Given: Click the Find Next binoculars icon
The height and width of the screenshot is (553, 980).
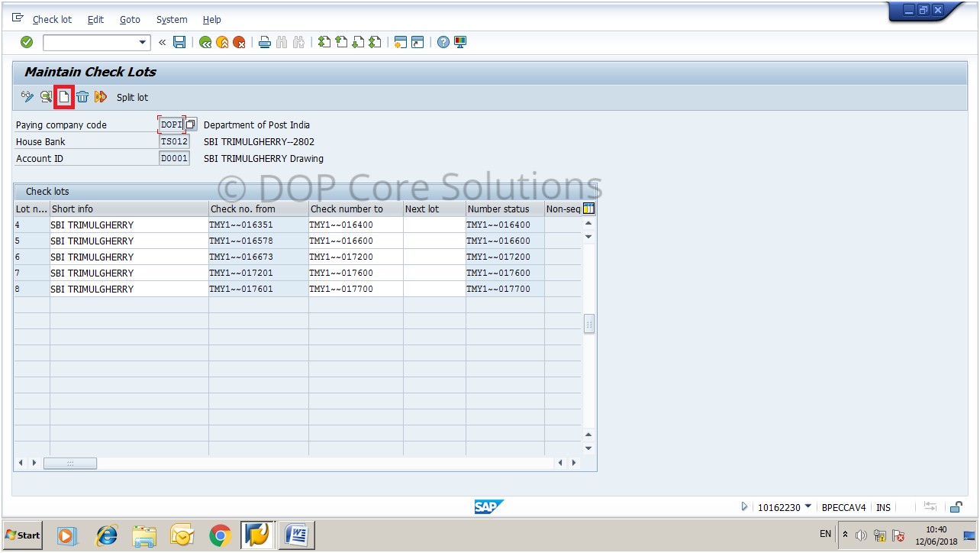Looking at the screenshot, I should tap(298, 42).
